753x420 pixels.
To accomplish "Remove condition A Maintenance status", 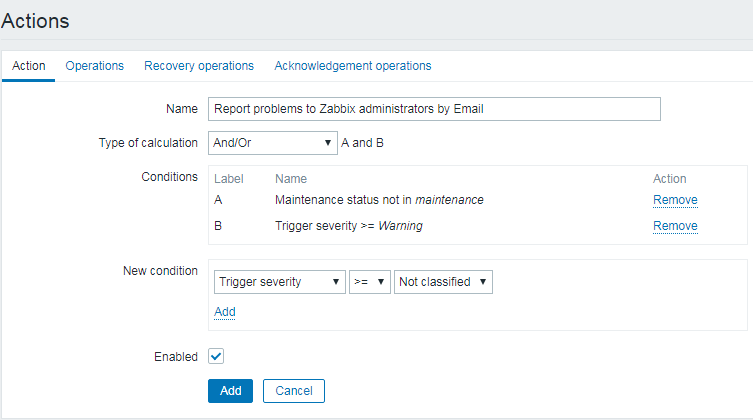I will click(675, 200).
